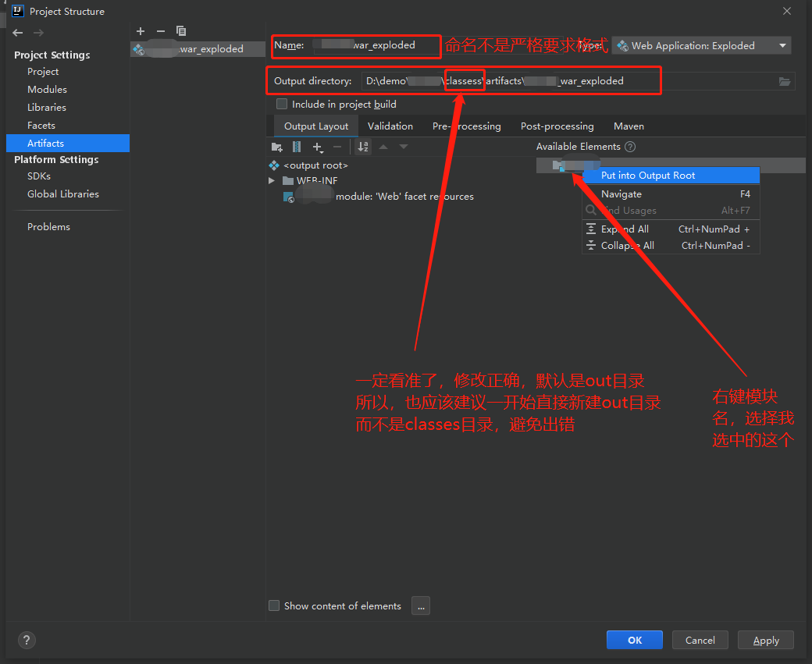Image resolution: width=812 pixels, height=664 pixels.
Task: Go forward with the right arrow
Action: pyautogui.click(x=38, y=33)
